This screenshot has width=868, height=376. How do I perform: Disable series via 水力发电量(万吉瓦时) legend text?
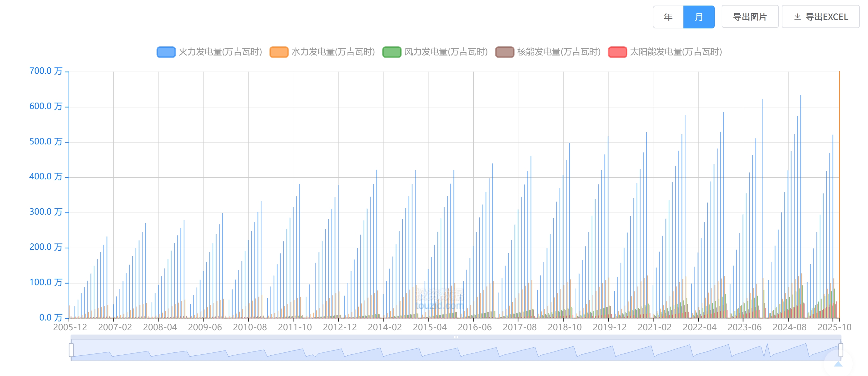click(333, 52)
